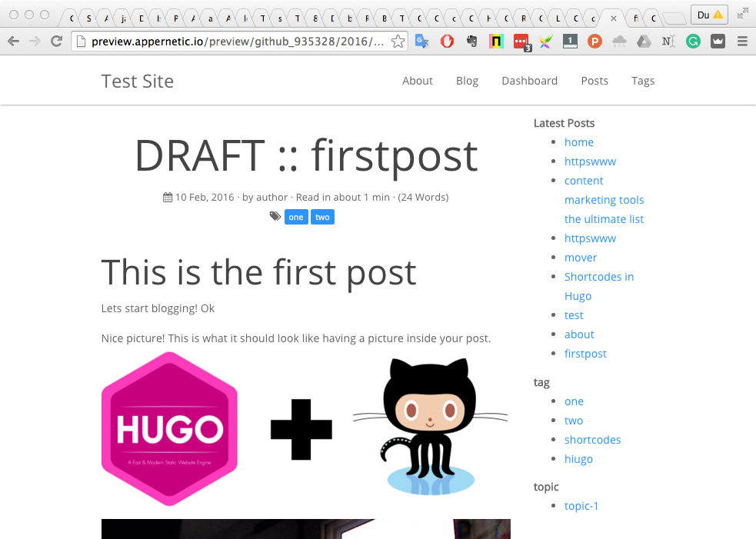756x539 pixels.
Task: Open the Posts nav item
Action: click(x=594, y=81)
